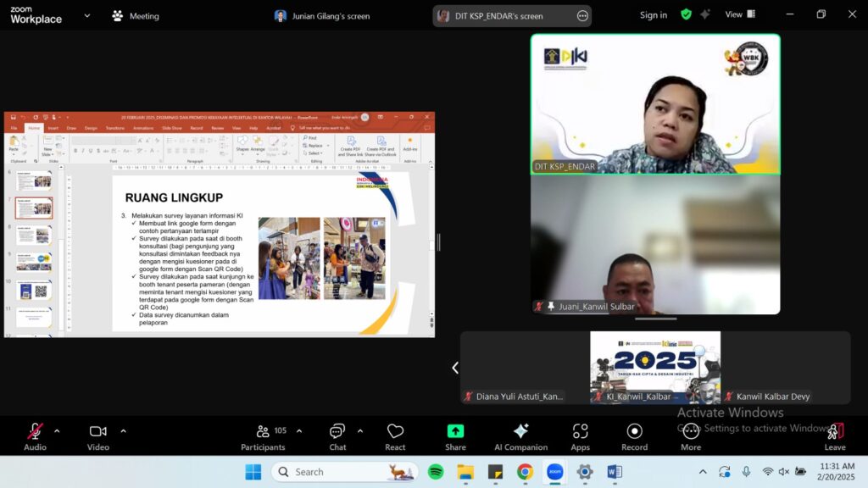This screenshot has height=488, width=868.
Task: Expand audio settings arrow next to Audio
Action: click(x=57, y=430)
